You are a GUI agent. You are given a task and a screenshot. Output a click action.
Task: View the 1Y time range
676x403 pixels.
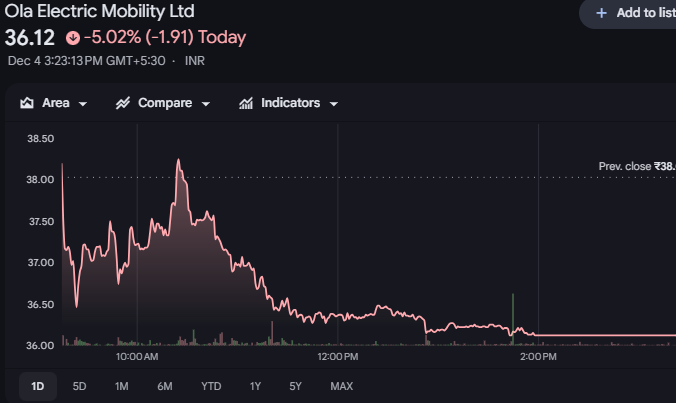pos(255,386)
